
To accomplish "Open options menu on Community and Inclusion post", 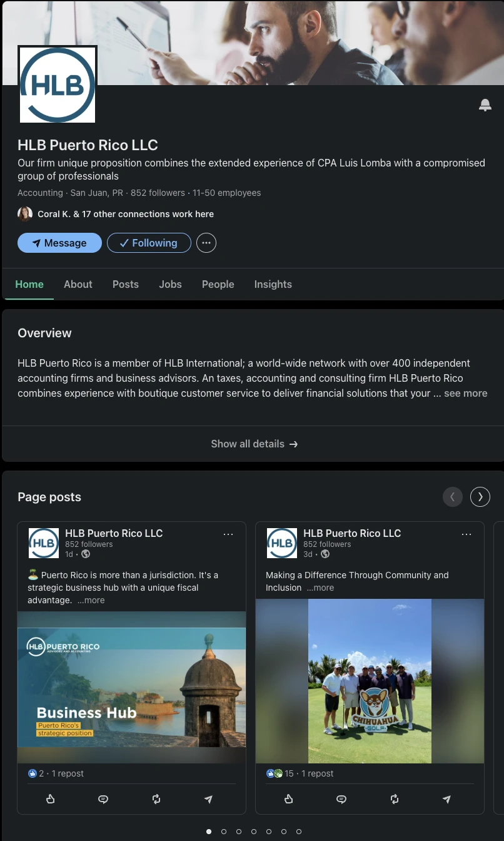I will click(x=466, y=534).
